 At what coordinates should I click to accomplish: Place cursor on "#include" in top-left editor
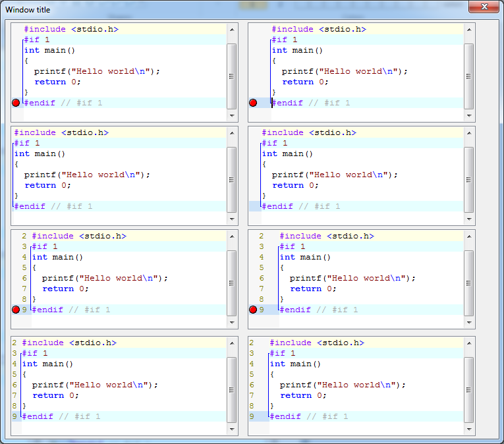(45, 29)
